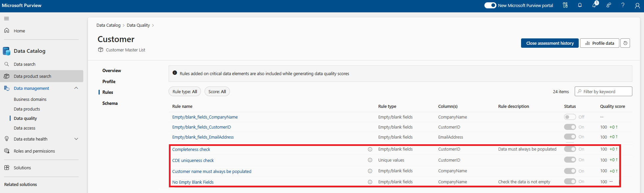644x193 pixels.
Task: Collapse the Data management section
Action: click(x=76, y=88)
